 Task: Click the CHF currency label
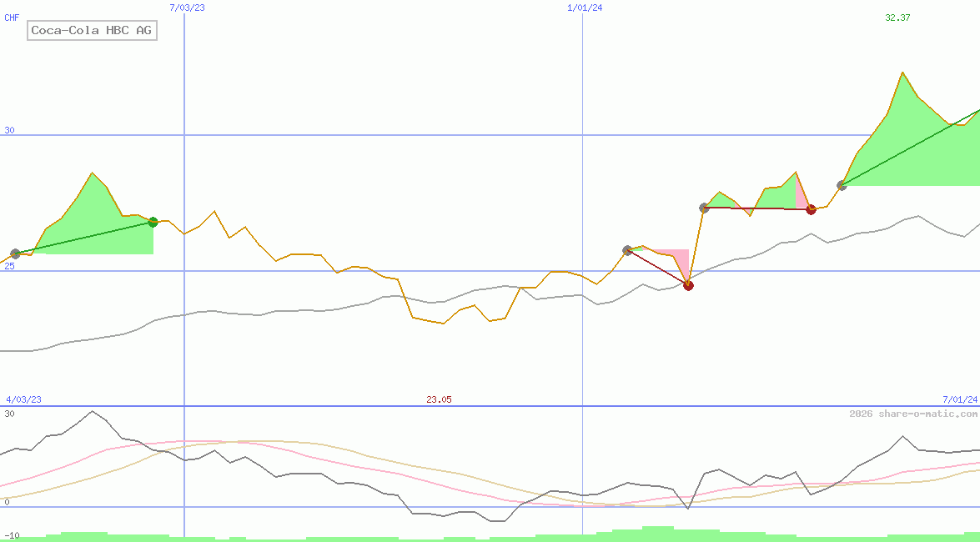coord(12,18)
